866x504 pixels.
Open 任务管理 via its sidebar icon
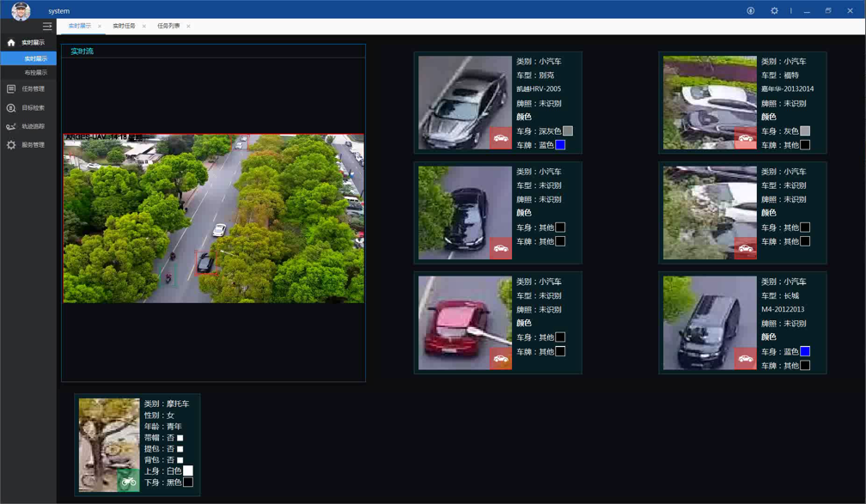pyautogui.click(x=11, y=88)
